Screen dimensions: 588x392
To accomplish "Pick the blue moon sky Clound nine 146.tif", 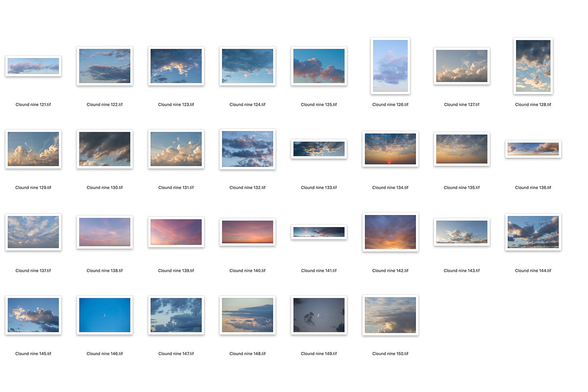I will [104, 315].
